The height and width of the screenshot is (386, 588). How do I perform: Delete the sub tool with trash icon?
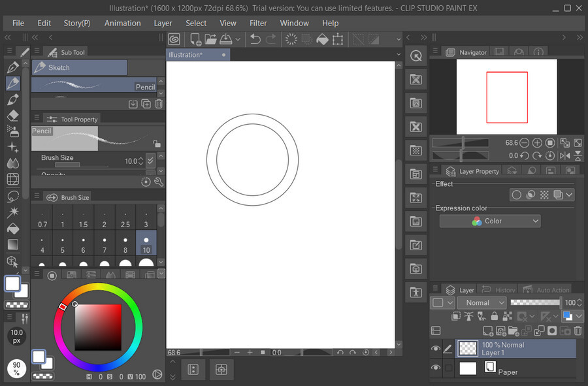(159, 104)
